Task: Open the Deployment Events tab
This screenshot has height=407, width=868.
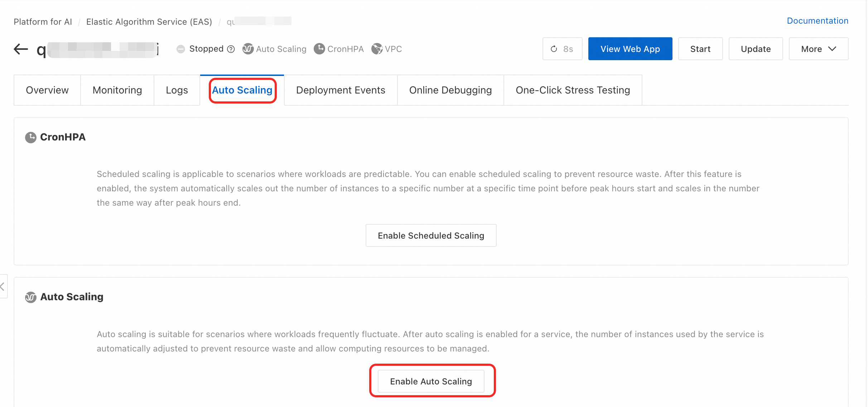Action: tap(340, 90)
